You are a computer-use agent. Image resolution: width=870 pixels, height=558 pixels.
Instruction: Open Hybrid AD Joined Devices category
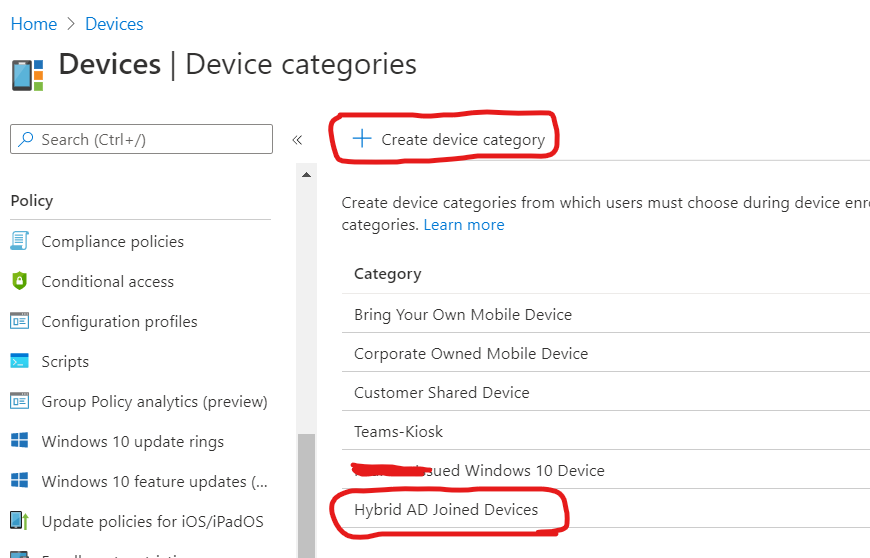click(x=446, y=510)
